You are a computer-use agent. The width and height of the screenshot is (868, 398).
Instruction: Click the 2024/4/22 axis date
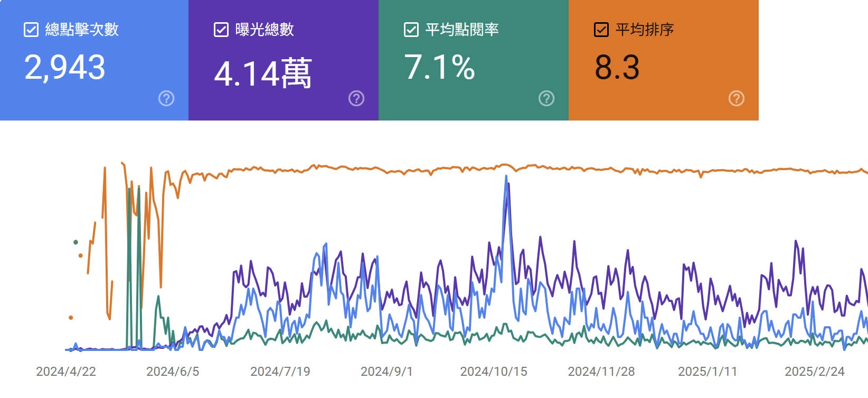(x=66, y=372)
